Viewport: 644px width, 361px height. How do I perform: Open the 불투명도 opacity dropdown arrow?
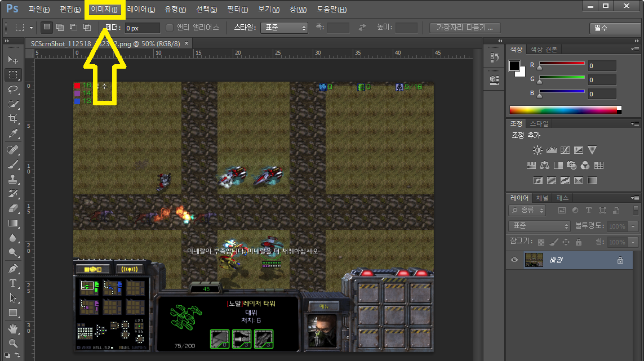[633, 226]
